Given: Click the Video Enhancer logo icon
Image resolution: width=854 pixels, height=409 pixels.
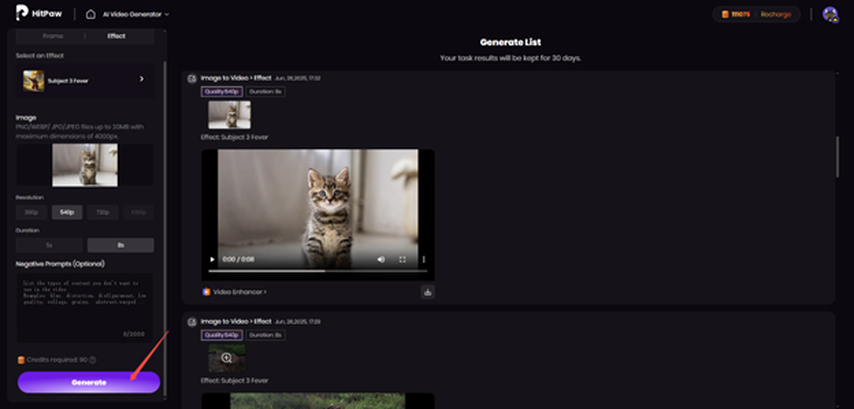Looking at the screenshot, I should (206, 292).
